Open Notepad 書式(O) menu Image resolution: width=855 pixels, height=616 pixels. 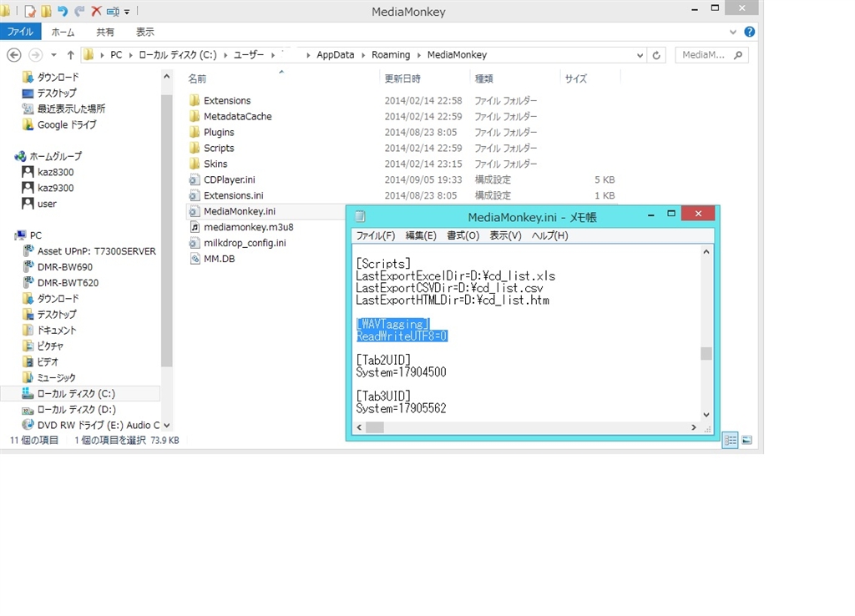(x=463, y=235)
